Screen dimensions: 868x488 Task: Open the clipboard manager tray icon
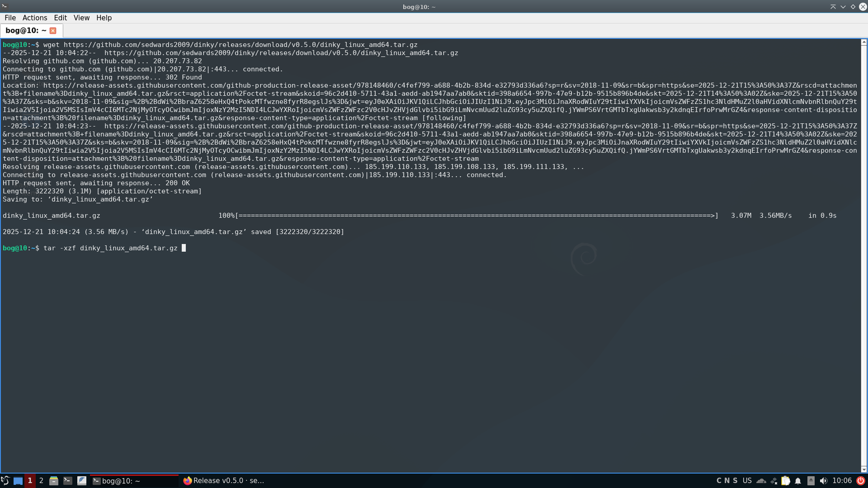pos(785,481)
